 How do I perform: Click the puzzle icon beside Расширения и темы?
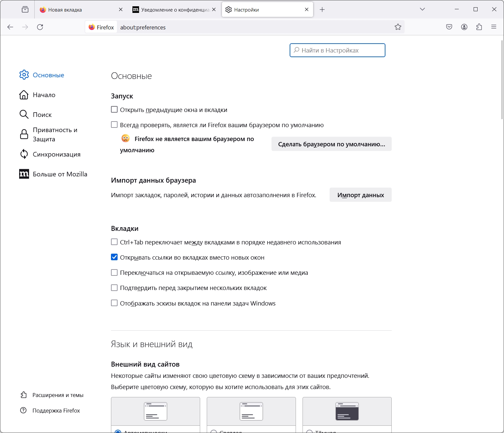(23, 395)
